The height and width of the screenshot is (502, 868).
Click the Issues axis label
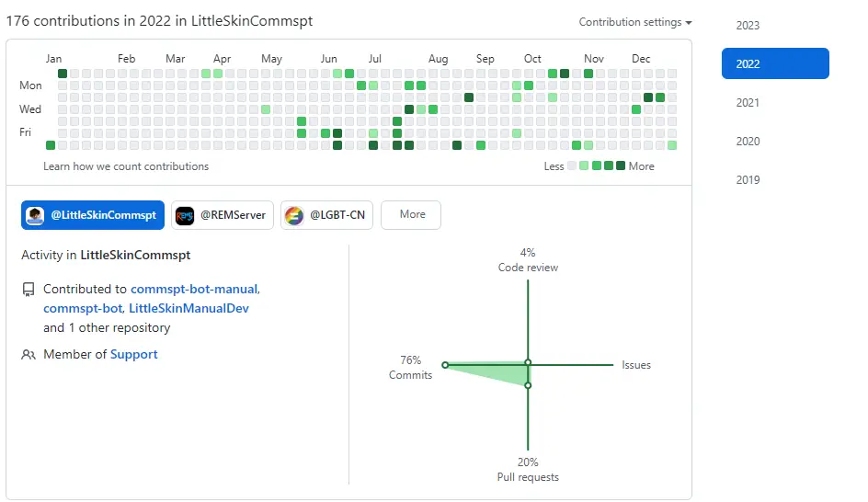click(636, 365)
